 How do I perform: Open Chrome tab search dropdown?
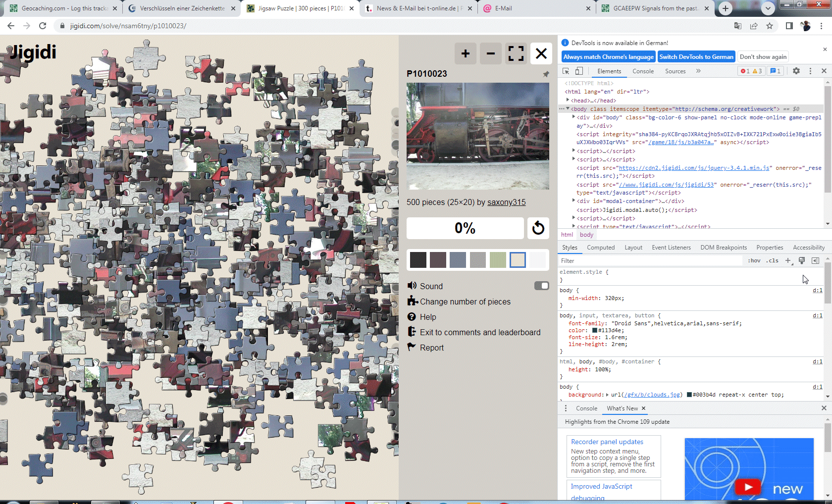point(768,8)
